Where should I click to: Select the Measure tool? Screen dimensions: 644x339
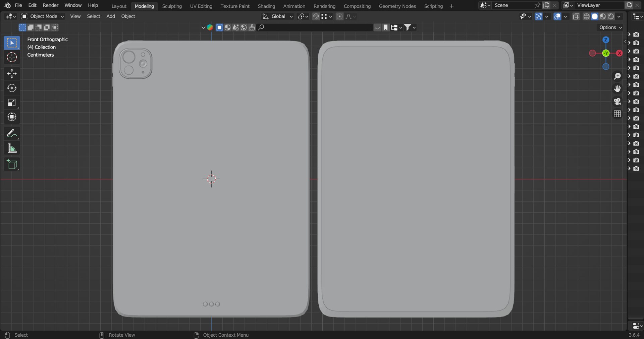tap(12, 148)
